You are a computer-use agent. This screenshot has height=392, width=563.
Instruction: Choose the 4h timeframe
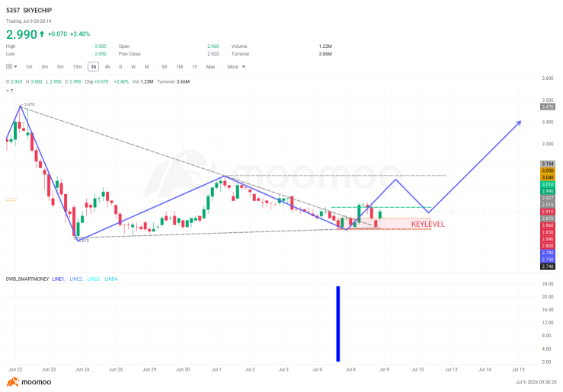[x=107, y=67]
